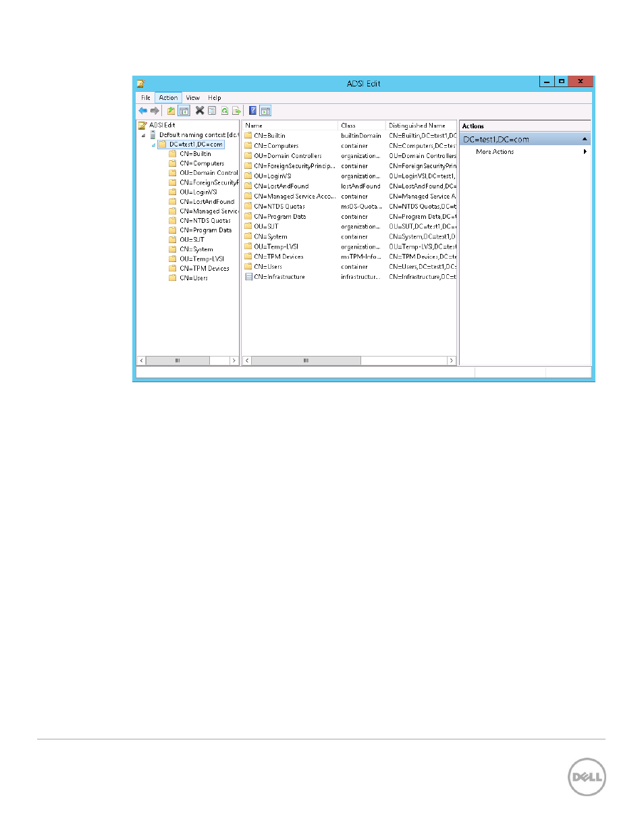The height and width of the screenshot is (834, 644).
Task: Click folder icon of OU=LoginVSI list row
Action: [248, 176]
